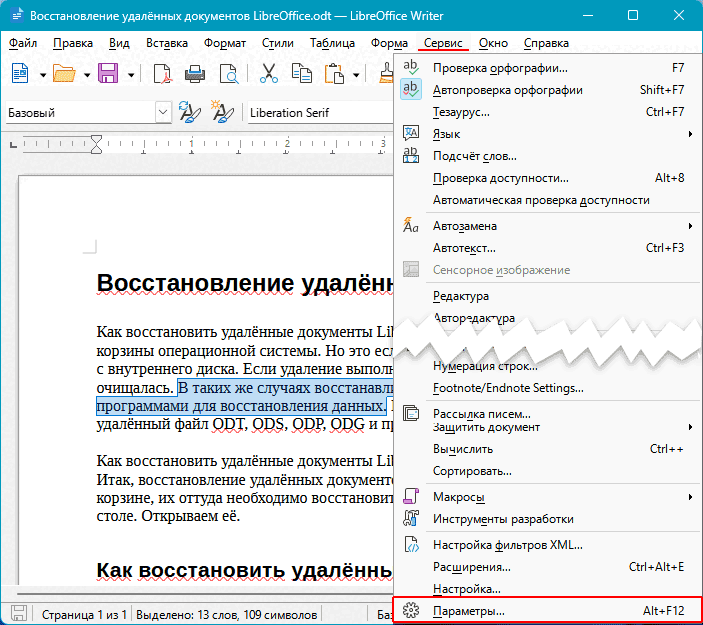This screenshot has width=703, height=625.
Task: Click word count status Выделено: 13 слов
Action: (226, 614)
